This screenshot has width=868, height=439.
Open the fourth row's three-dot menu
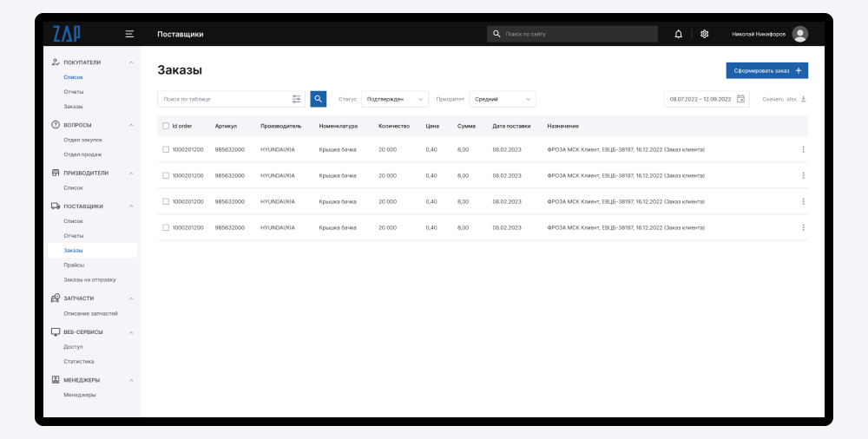pos(803,227)
